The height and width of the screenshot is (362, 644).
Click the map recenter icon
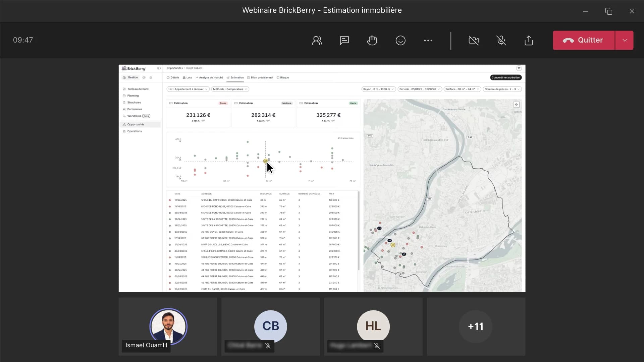coord(516,105)
